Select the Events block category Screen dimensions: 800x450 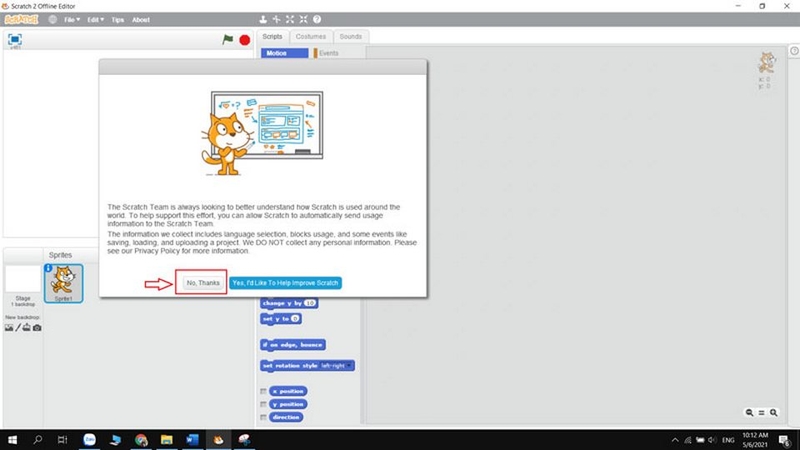point(329,53)
